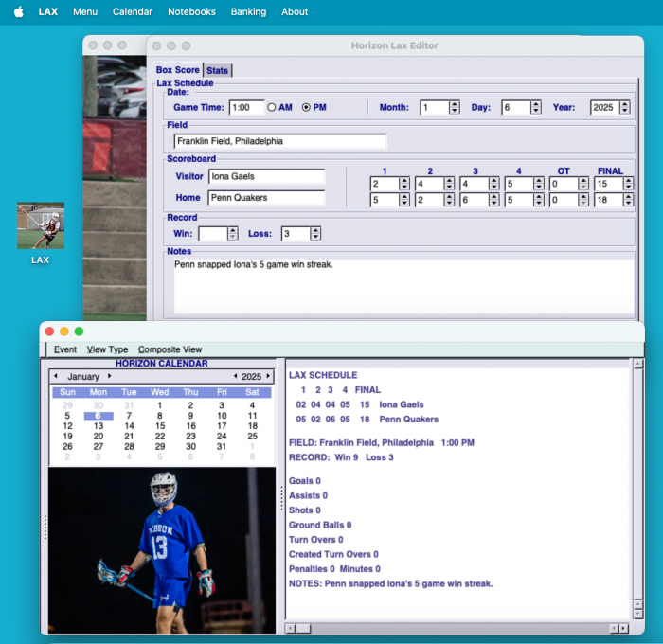Open the LAX desktop icon
This screenshot has height=644, width=663.
(41, 226)
